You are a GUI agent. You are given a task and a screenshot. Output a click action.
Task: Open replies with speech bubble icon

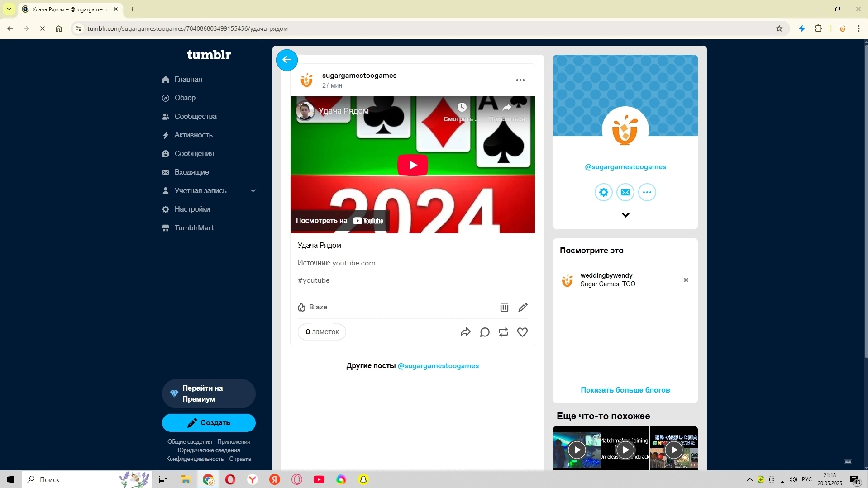click(485, 332)
